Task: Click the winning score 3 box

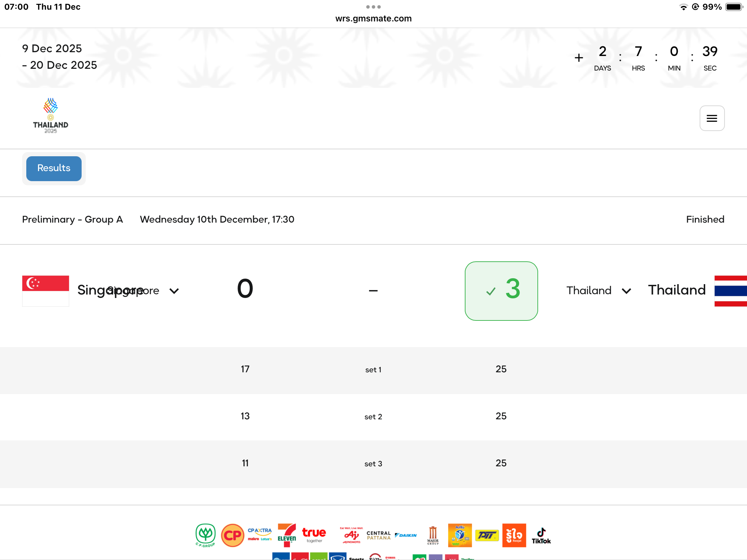Action: point(501,291)
